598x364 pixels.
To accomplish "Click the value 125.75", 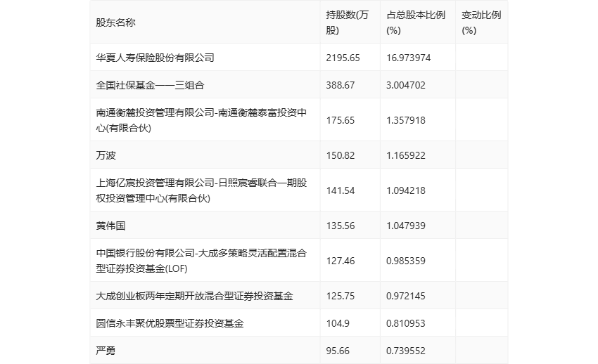I will pos(341,296).
